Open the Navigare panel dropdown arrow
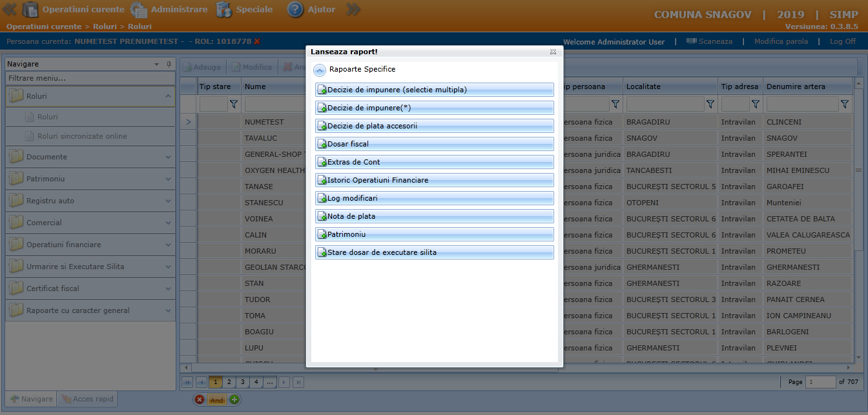The width and height of the screenshot is (868, 415). point(156,65)
